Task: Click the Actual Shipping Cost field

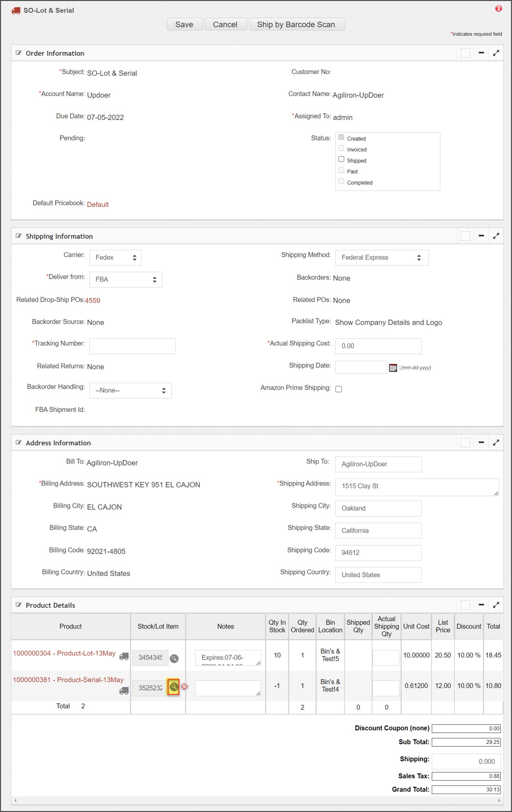Action: pos(378,346)
